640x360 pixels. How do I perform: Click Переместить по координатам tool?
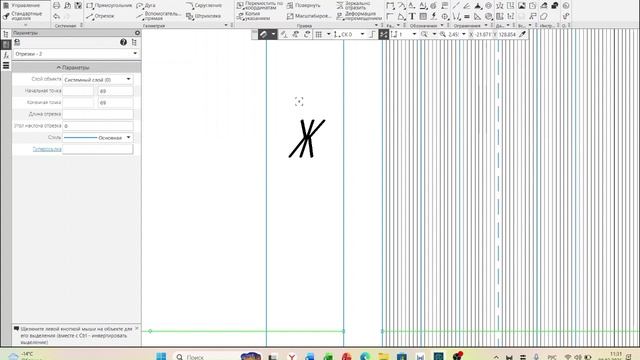(x=260, y=5)
